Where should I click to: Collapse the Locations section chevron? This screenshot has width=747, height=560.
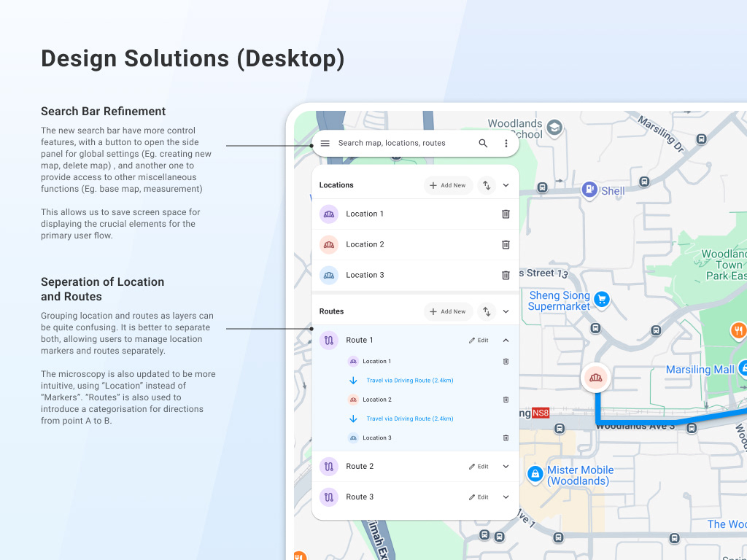click(506, 185)
